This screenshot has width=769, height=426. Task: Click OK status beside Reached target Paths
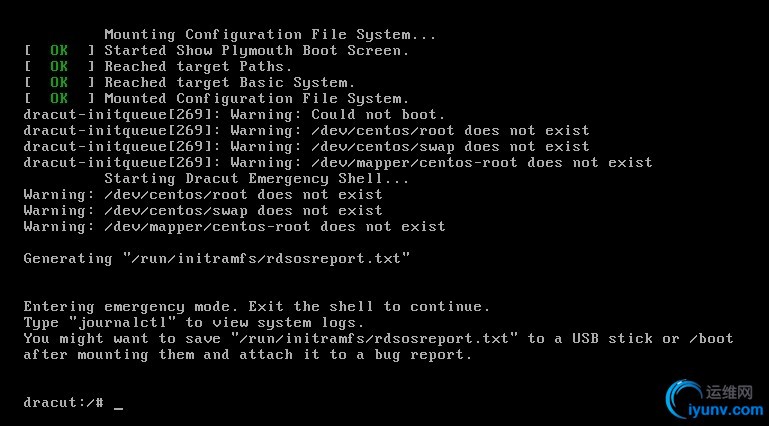pos(59,66)
